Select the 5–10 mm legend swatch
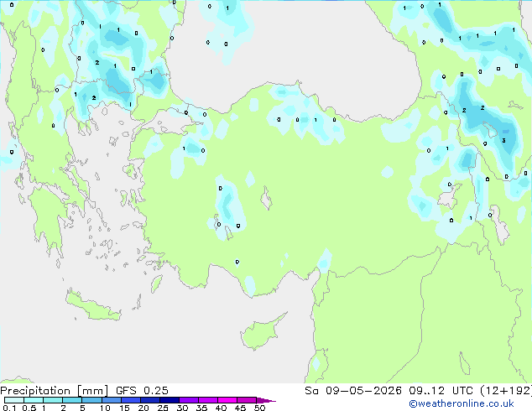Image resolution: width=532 pixels, height=411 pixels. [91, 400]
